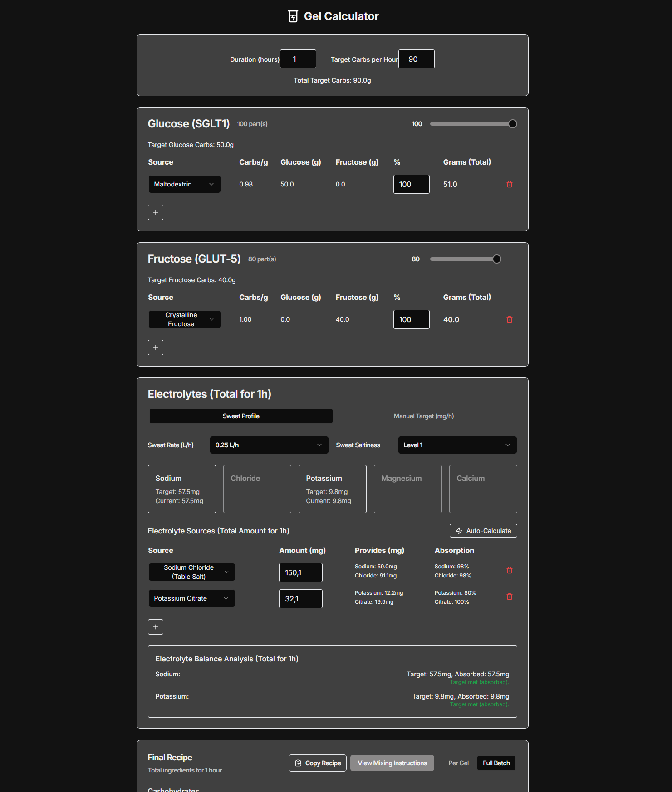The image size is (672, 792).
Task: Delete the Crystalline Fructose source row
Action: [510, 319]
